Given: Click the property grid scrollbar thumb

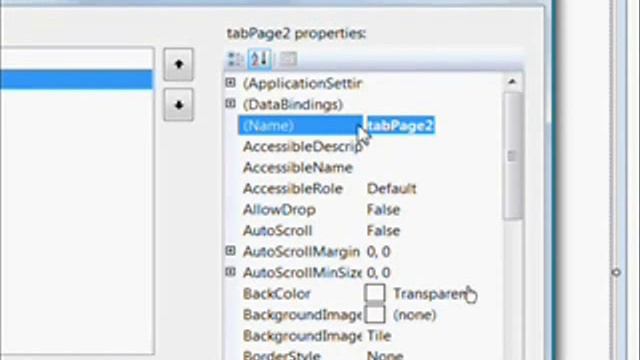Looking at the screenshot, I should [512, 156].
